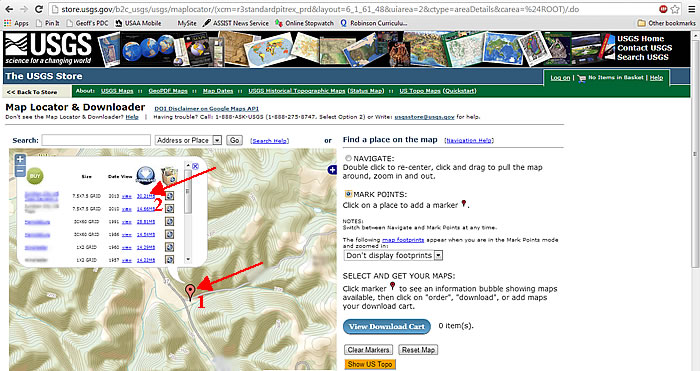The width and height of the screenshot is (700, 371).
Task: Click the View Download Cart button
Action: coord(387,326)
